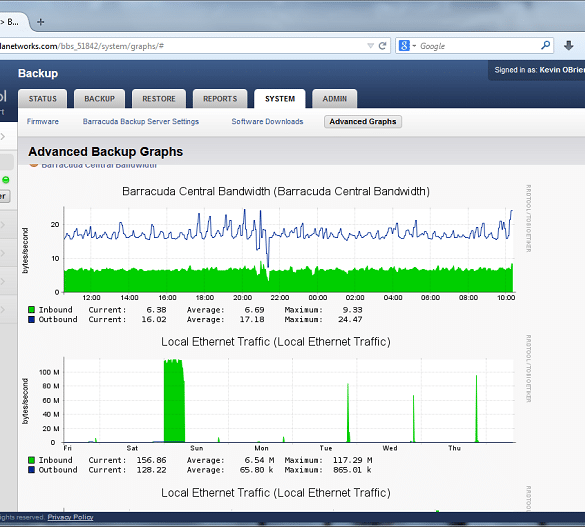
Task: Click the Advanced Backup Graphs heading
Action: (106, 152)
